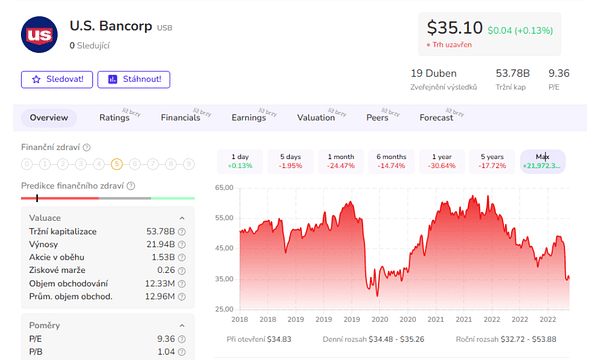The image size is (600, 360).
Task: Click the Stáhnout! download button
Action: 134,80
